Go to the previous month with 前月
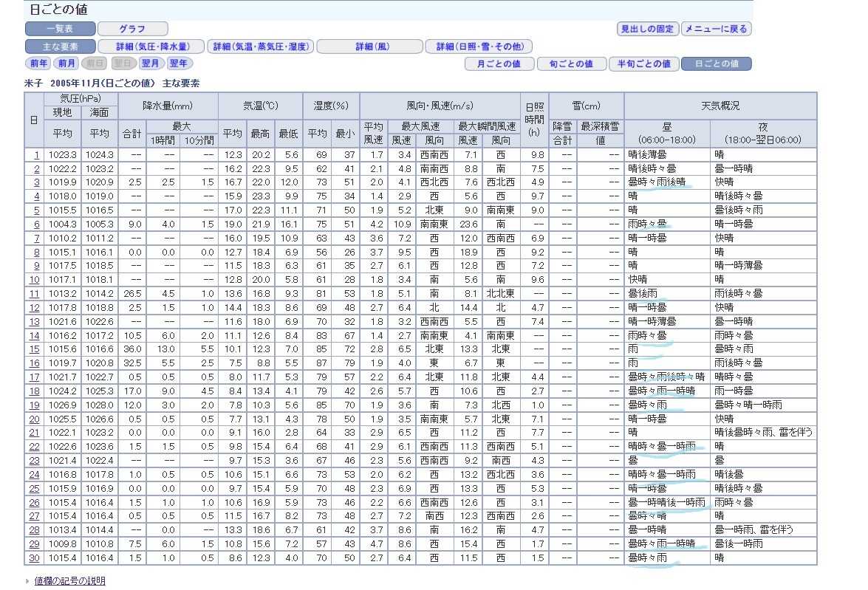The width and height of the screenshot is (868, 590). click(66, 63)
